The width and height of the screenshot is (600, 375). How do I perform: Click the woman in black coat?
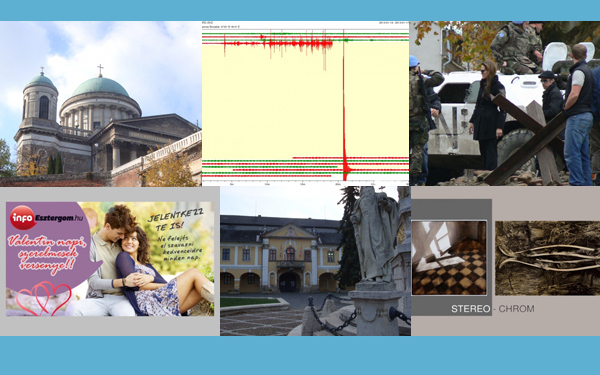[x=486, y=115]
